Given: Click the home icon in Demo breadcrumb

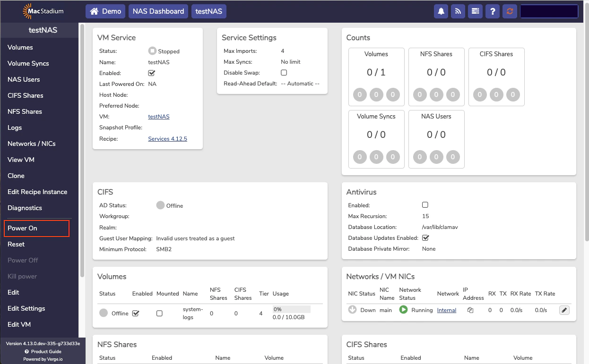Looking at the screenshot, I should pos(95,11).
